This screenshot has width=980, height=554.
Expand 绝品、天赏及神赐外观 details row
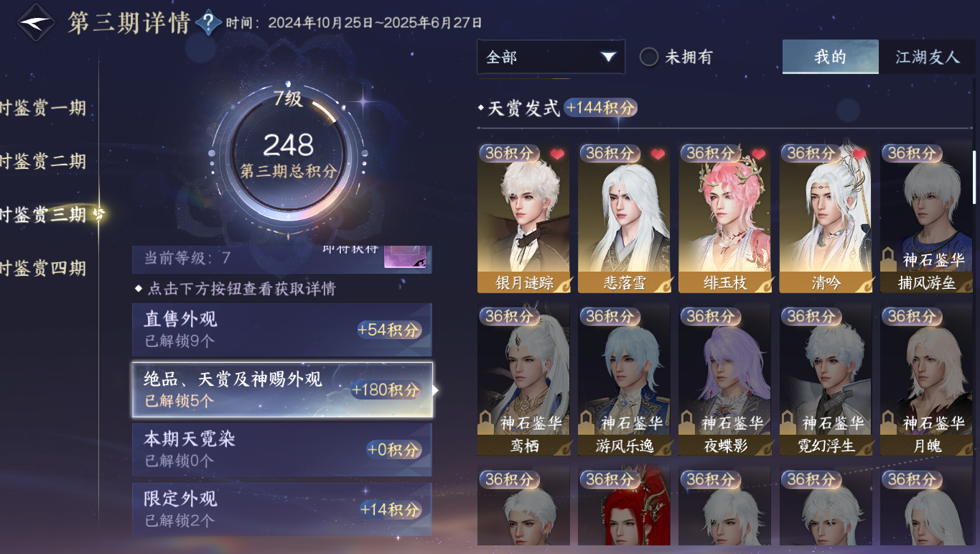[x=282, y=389]
